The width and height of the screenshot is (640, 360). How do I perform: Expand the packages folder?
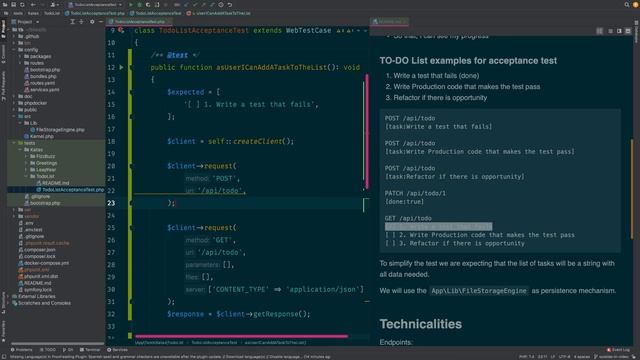tap(20, 56)
